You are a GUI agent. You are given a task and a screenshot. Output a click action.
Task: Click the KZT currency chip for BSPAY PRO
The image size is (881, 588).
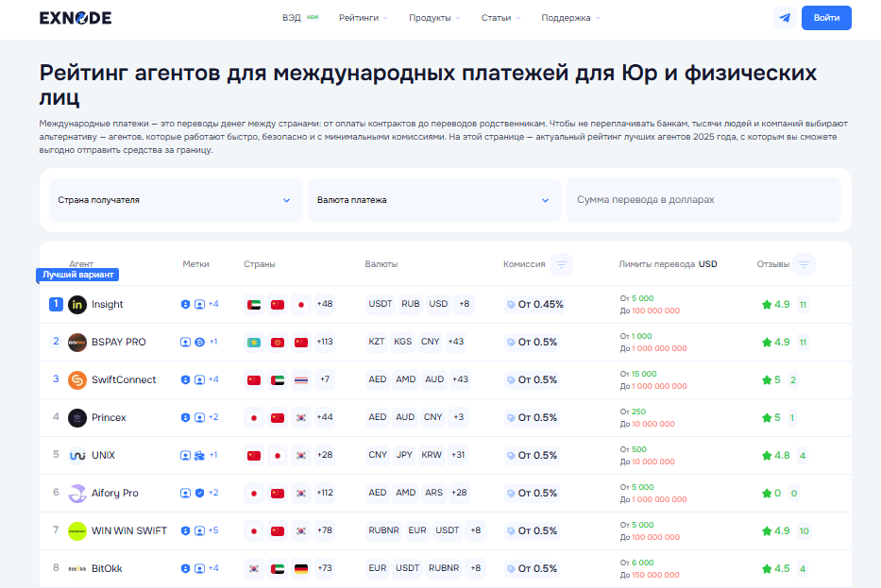(x=377, y=342)
